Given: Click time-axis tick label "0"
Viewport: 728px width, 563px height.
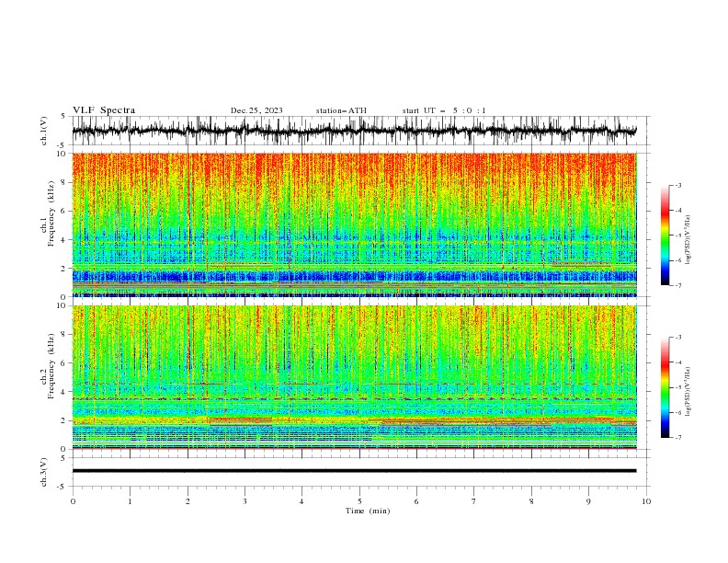Looking at the screenshot, I should 73,501.
